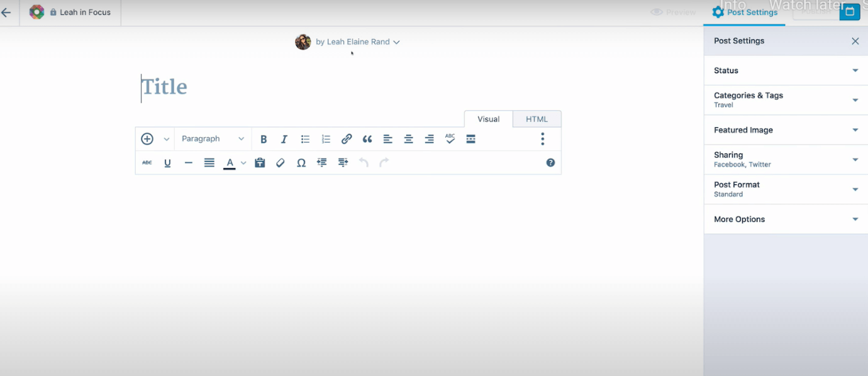Switch to the HTML tab

537,118
